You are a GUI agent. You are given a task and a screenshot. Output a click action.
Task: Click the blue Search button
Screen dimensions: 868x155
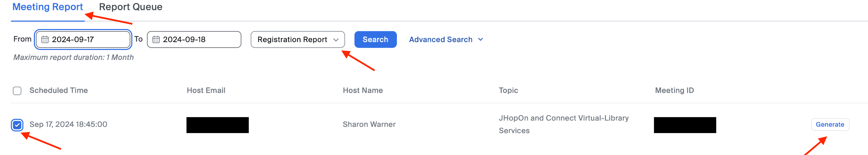[375, 39]
